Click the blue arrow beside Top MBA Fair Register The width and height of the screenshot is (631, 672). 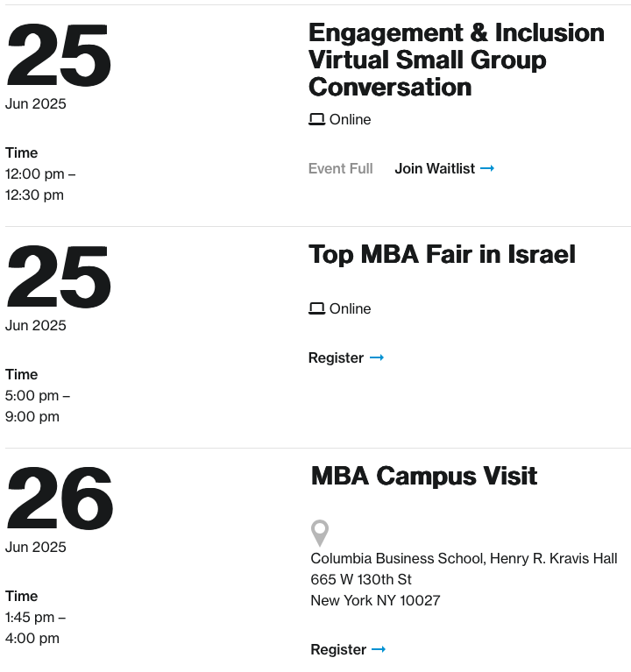point(376,357)
